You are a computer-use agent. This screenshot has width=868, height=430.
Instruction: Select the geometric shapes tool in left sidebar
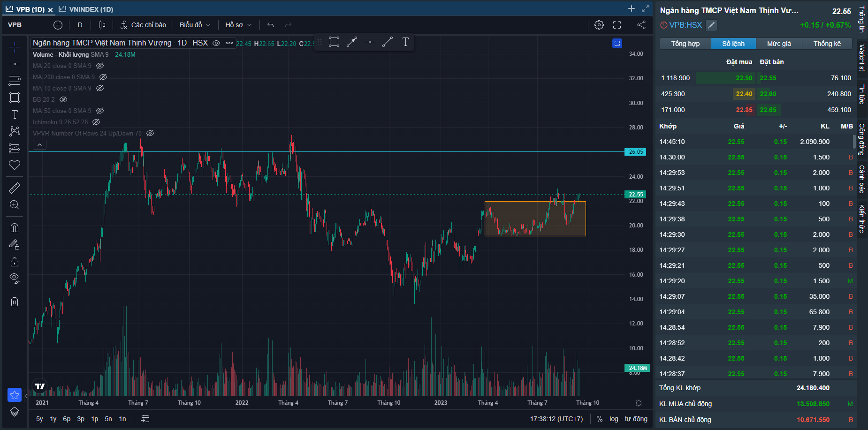click(x=15, y=98)
